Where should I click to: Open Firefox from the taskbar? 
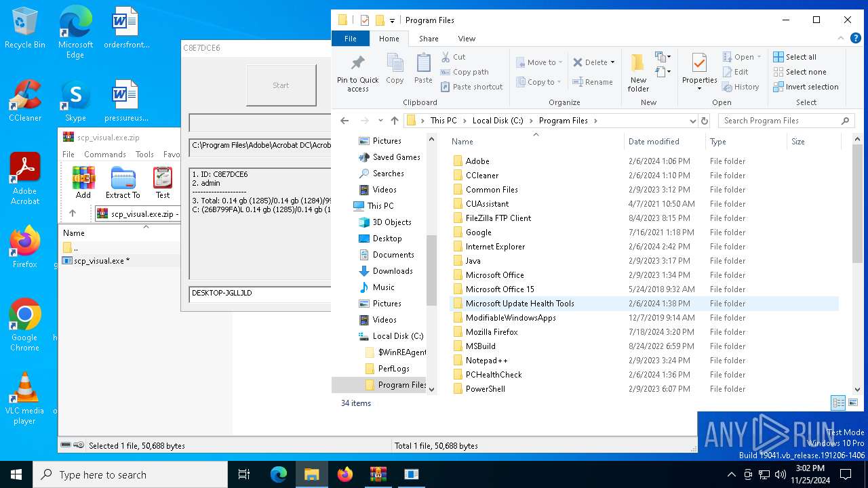(x=345, y=474)
